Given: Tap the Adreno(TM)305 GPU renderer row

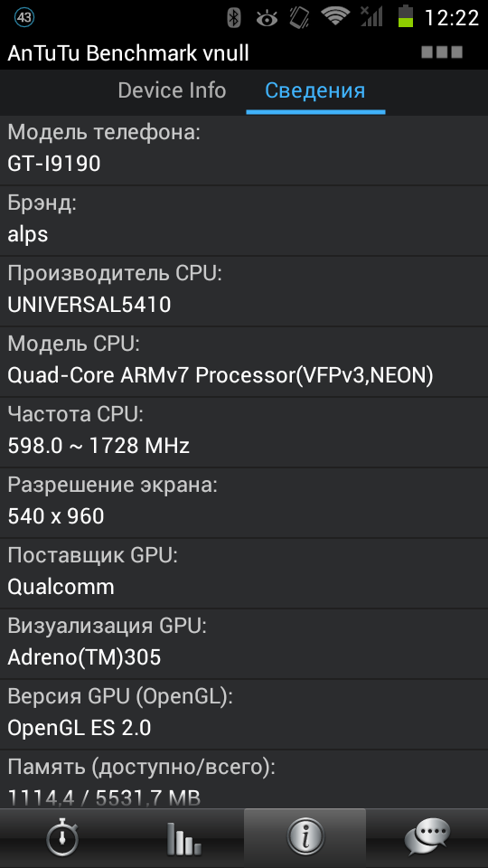Looking at the screenshot, I should 244,644.
